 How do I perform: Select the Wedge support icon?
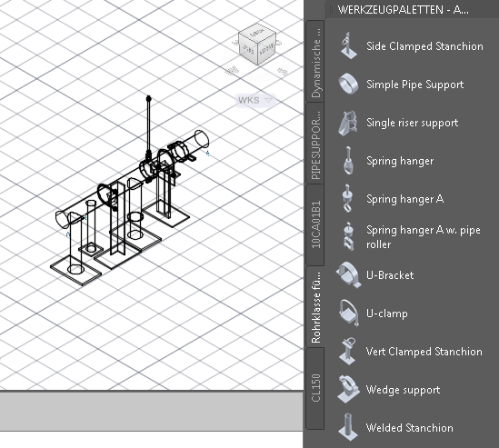coord(348,390)
